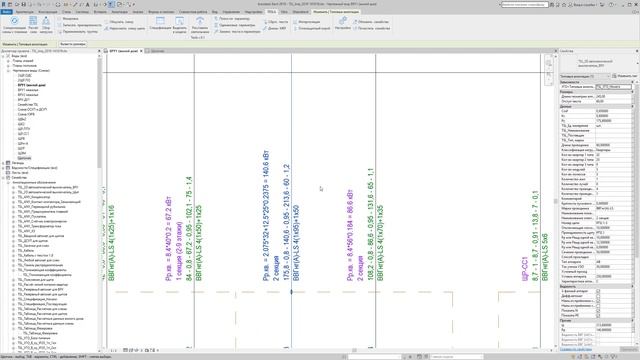The image size is (640, 360).
Task: Open the Файл tab
Action: coord(7,12)
